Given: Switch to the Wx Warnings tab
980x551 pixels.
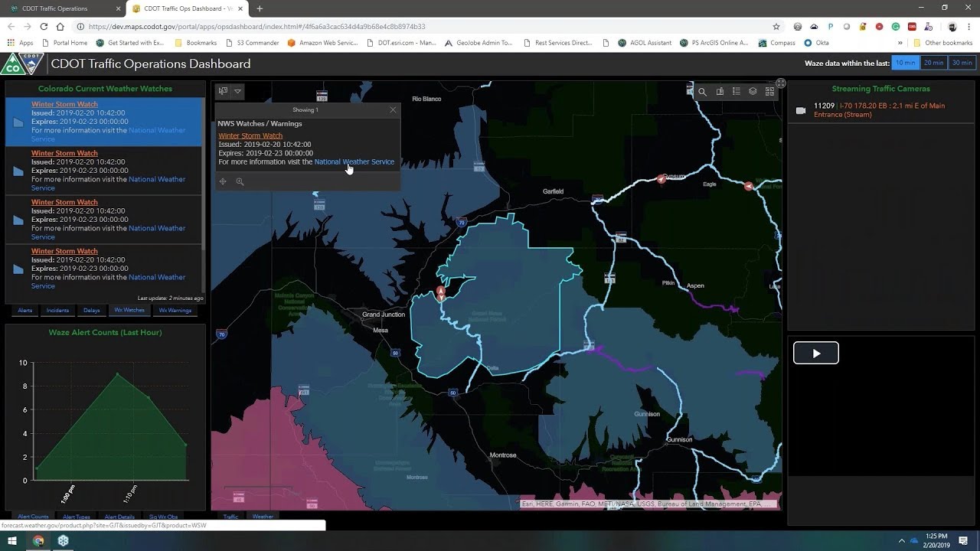Looking at the screenshot, I should point(175,311).
